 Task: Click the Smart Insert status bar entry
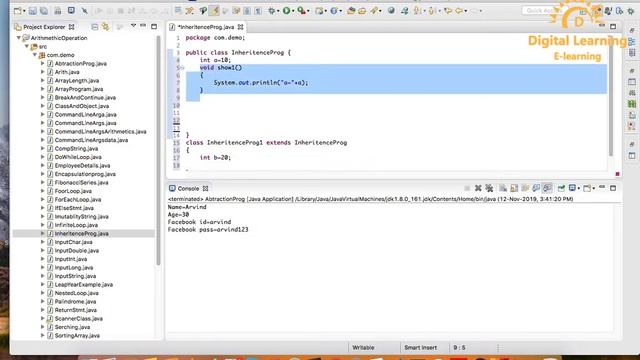point(420,347)
